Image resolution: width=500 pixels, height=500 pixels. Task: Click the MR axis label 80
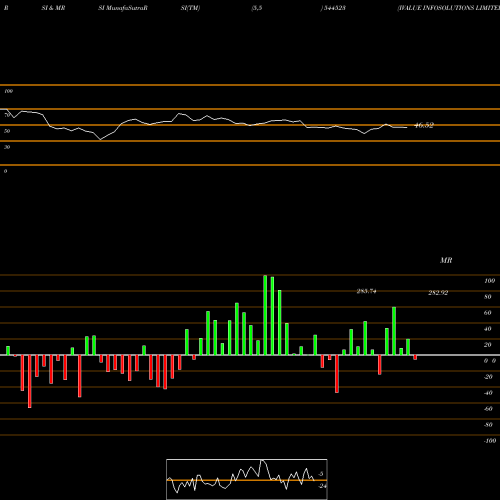click(x=488, y=297)
